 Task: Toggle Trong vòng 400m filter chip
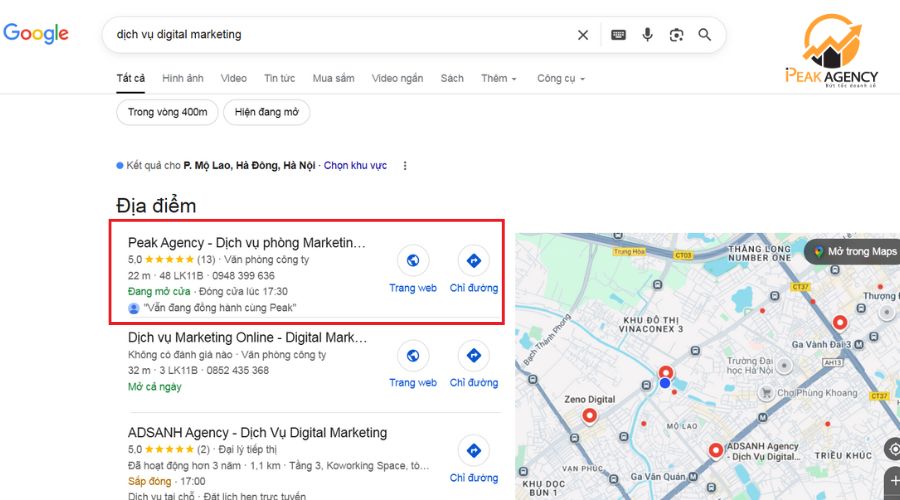[x=167, y=112]
